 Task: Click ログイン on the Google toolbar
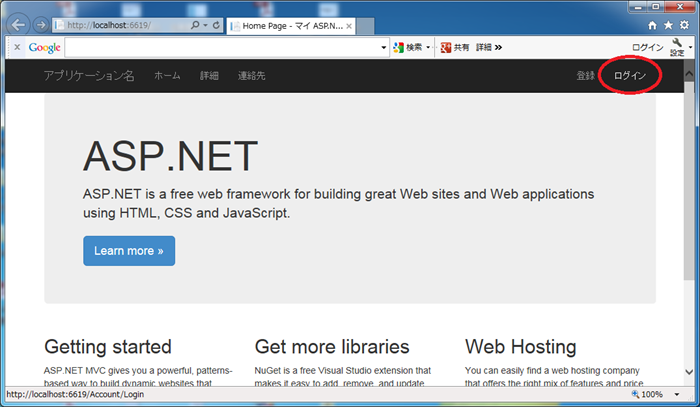coord(647,47)
